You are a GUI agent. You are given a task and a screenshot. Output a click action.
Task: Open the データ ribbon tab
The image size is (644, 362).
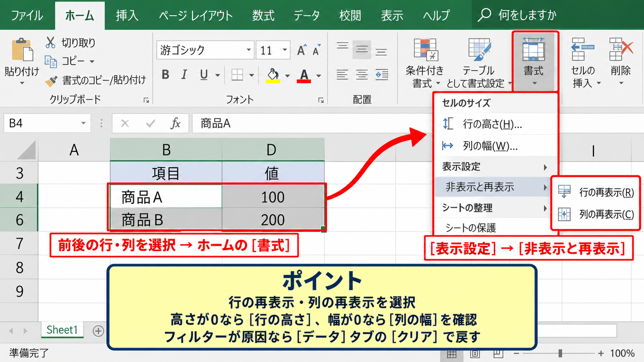(307, 15)
